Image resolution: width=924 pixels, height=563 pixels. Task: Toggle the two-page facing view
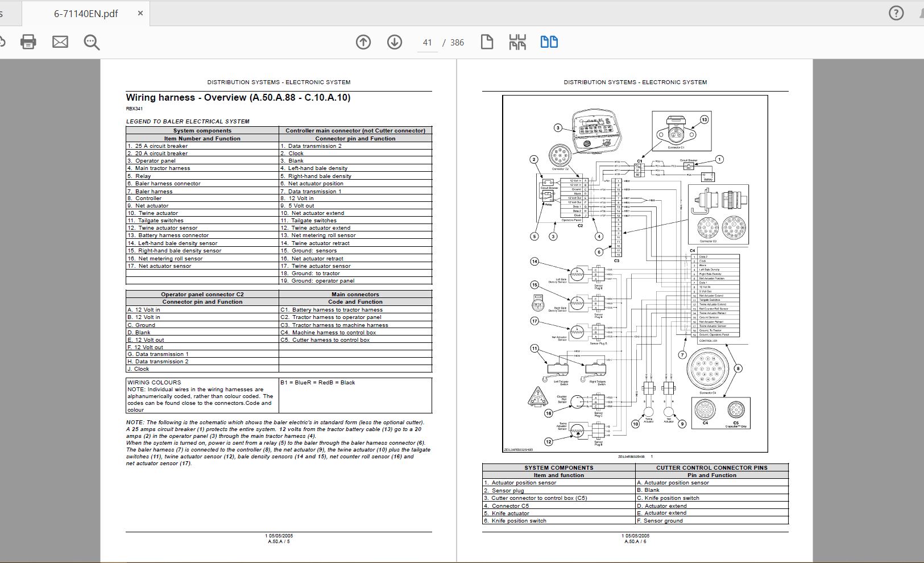tap(549, 42)
